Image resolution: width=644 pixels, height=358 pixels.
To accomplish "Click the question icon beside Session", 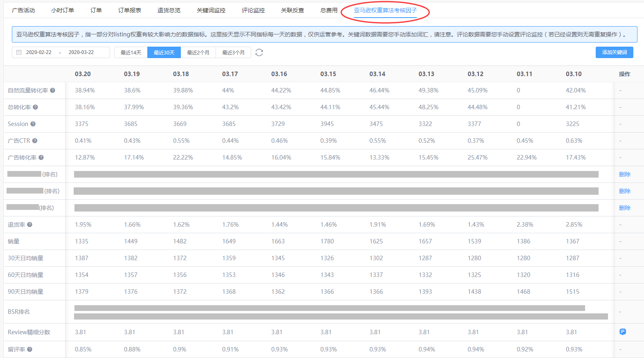I will coord(33,124).
